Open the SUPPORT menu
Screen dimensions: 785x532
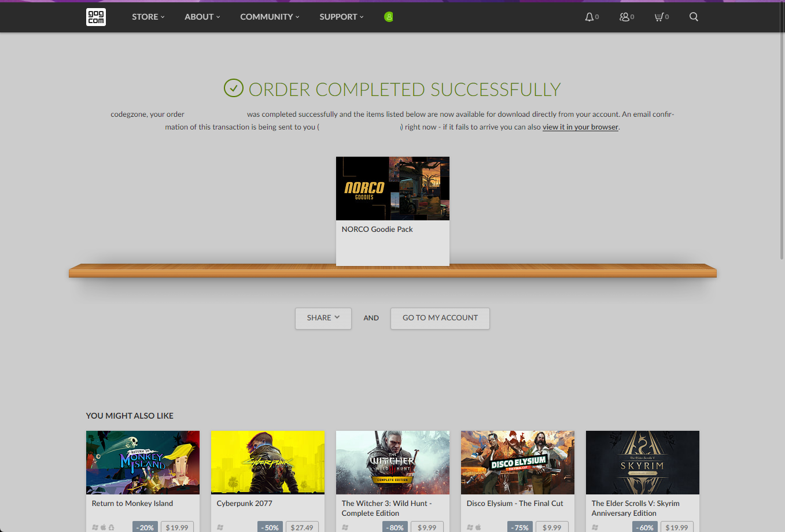pyautogui.click(x=342, y=17)
